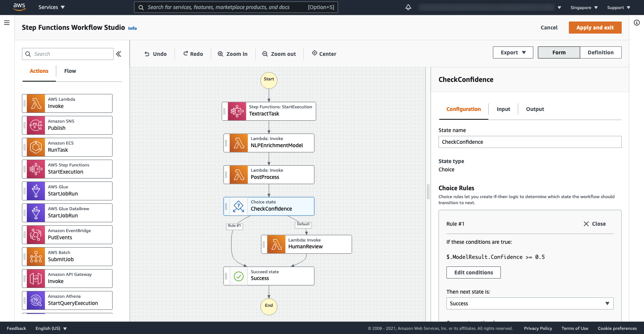Click the Amazon EventBridge PutEvents icon
The width and height of the screenshot is (644, 334).
(x=36, y=235)
